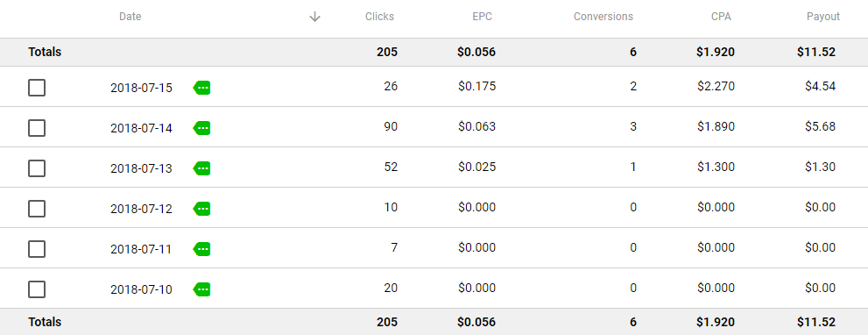The width and height of the screenshot is (868, 335).
Task: Open the tag icon beside 2018-07-10
Action: pyautogui.click(x=202, y=289)
